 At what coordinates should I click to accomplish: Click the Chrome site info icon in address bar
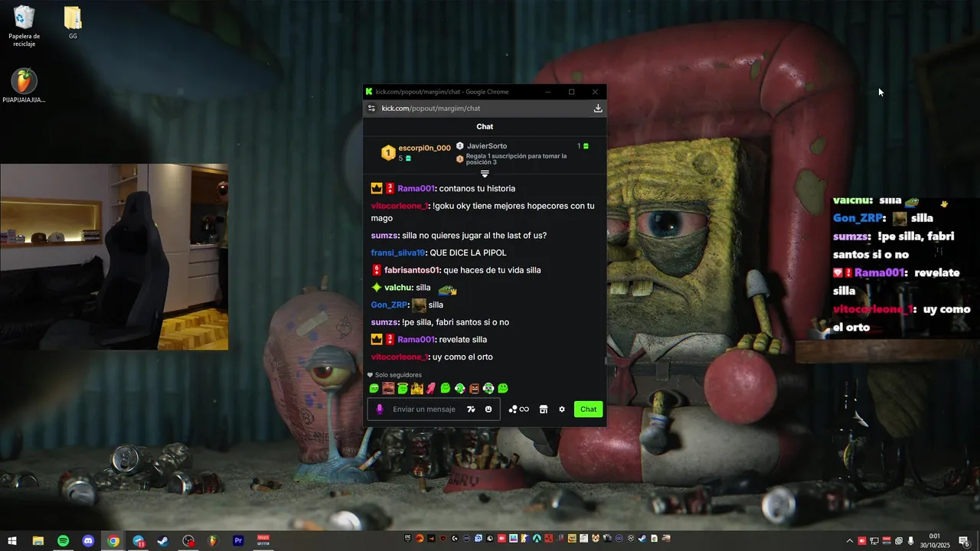371,109
